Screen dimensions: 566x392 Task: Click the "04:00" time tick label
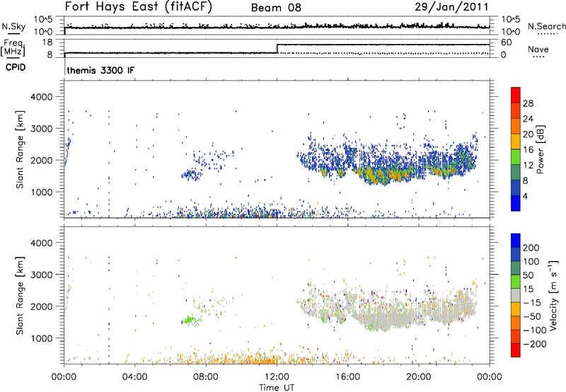(x=134, y=376)
